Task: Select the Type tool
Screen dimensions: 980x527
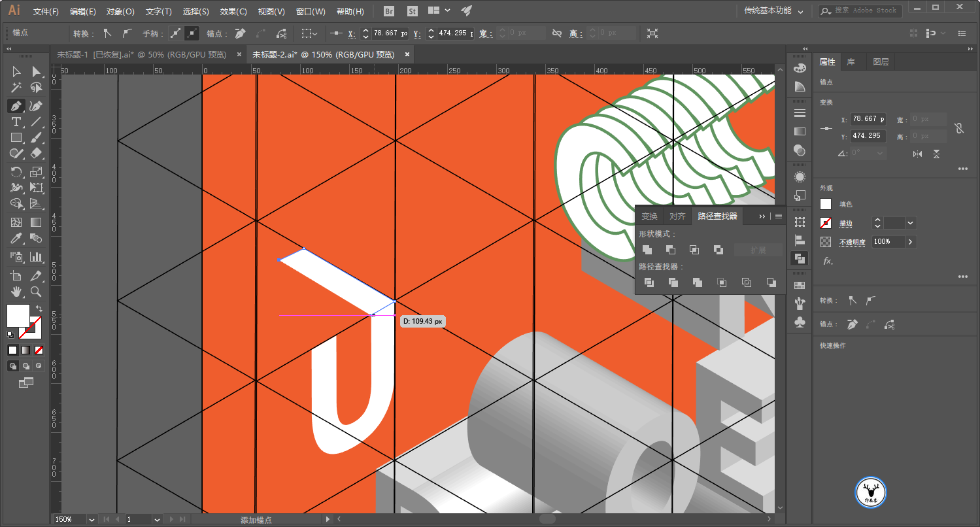Action: (16, 122)
